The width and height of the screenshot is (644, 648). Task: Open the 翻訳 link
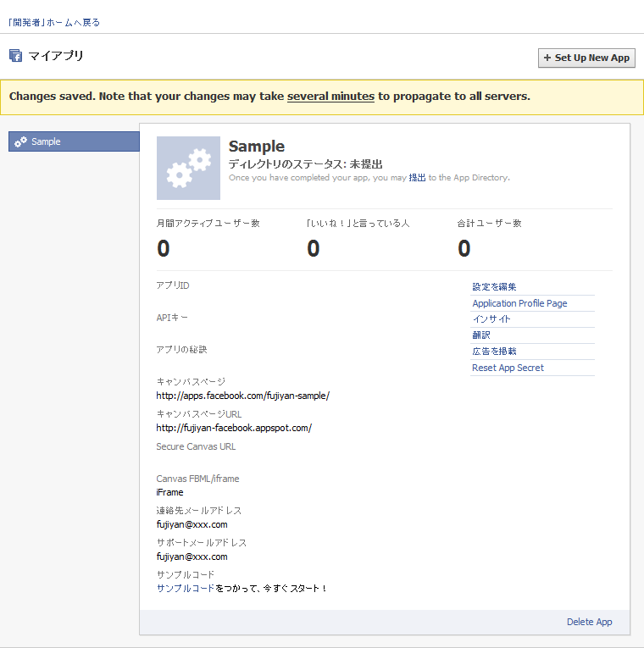481,335
